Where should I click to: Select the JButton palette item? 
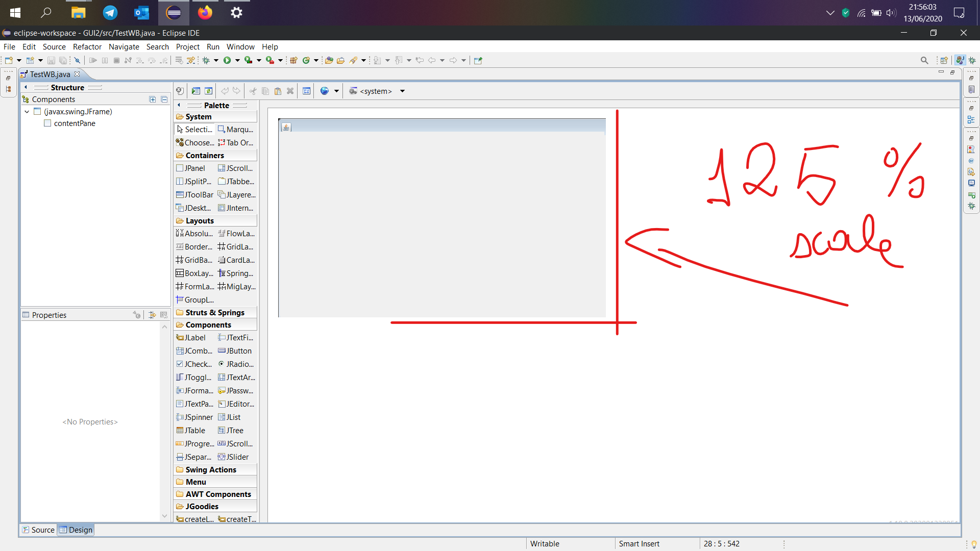(235, 351)
